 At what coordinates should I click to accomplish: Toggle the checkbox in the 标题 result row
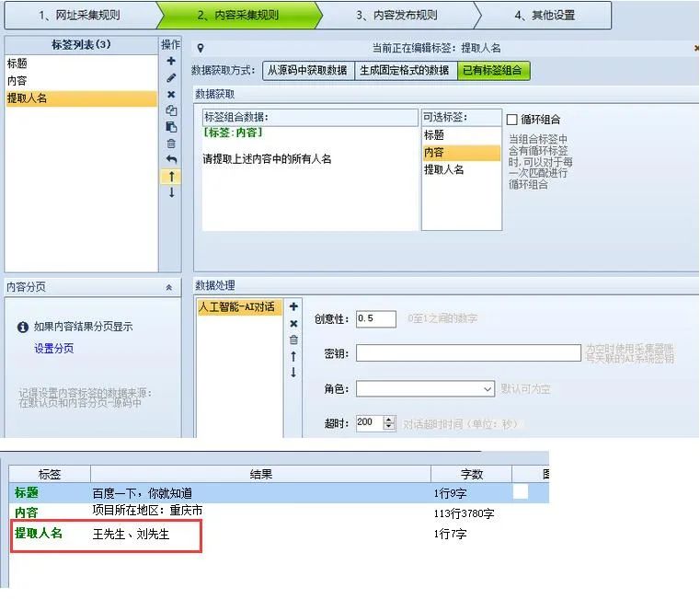click(521, 492)
